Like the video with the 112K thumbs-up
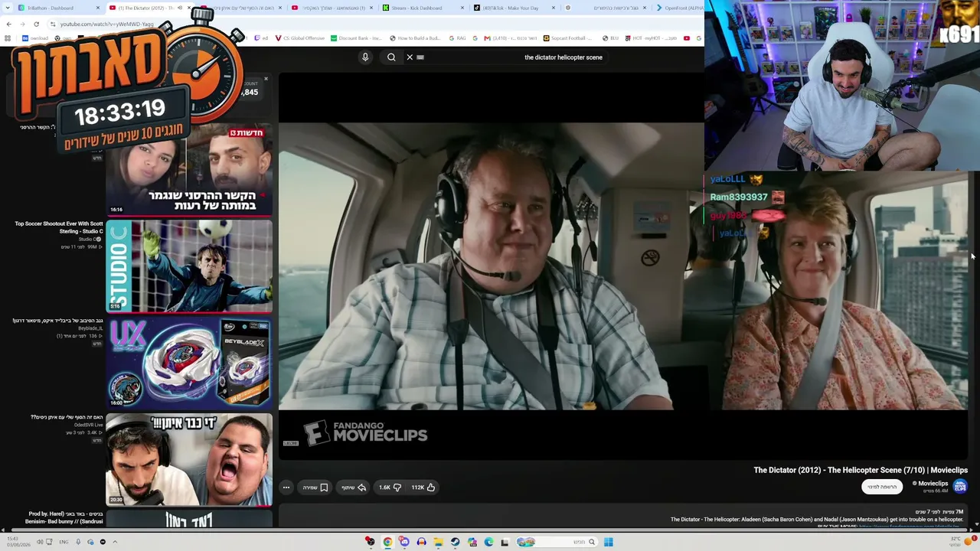Viewport: 980px width, 551px height. point(423,487)
